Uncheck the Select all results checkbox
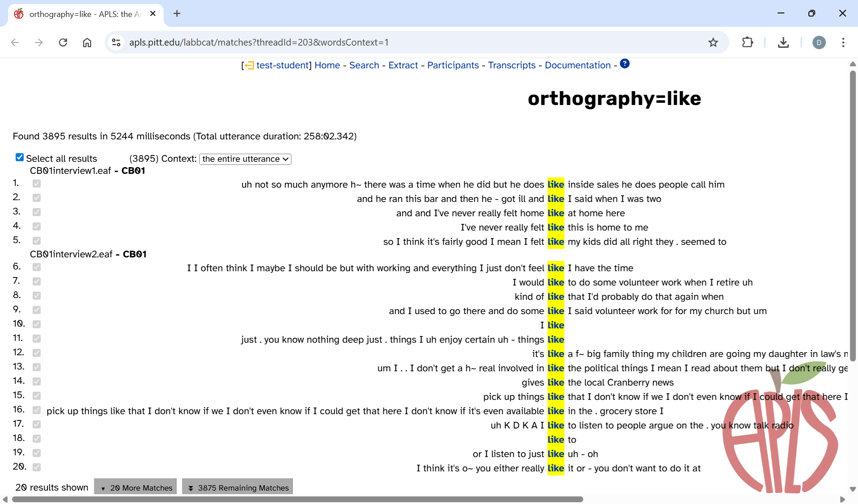Screen dimensions: 858x504 point(20,157)
